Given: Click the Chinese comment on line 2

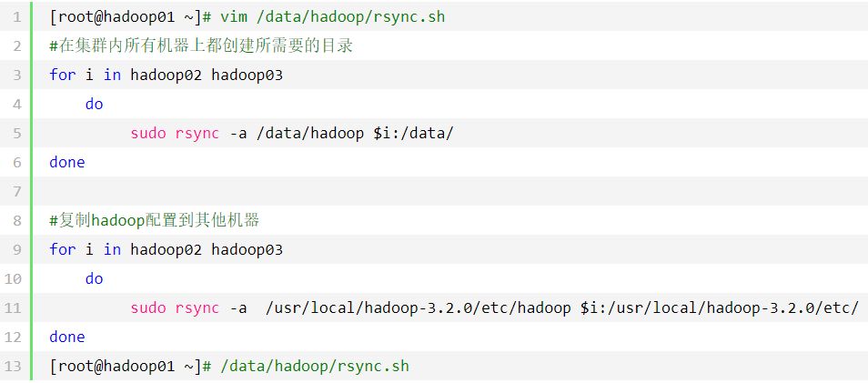Looking at the screenshot, I should coord(201,46).
